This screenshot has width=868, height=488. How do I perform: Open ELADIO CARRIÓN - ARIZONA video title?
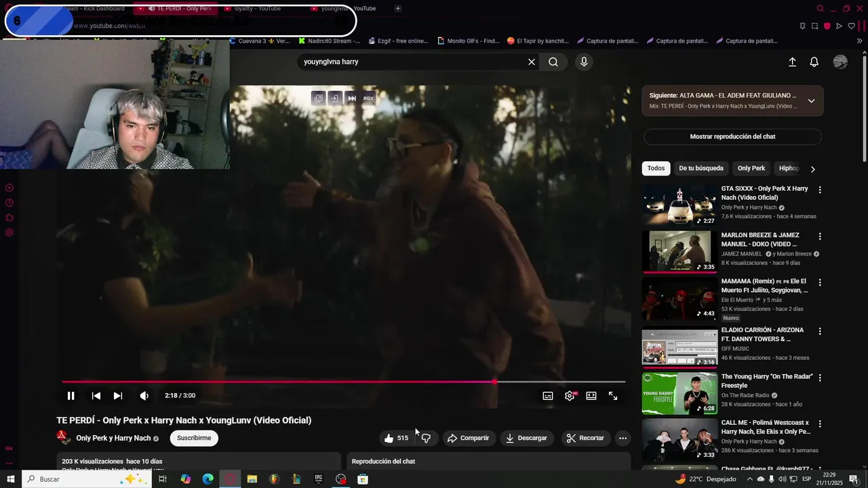tap(762, 335)
